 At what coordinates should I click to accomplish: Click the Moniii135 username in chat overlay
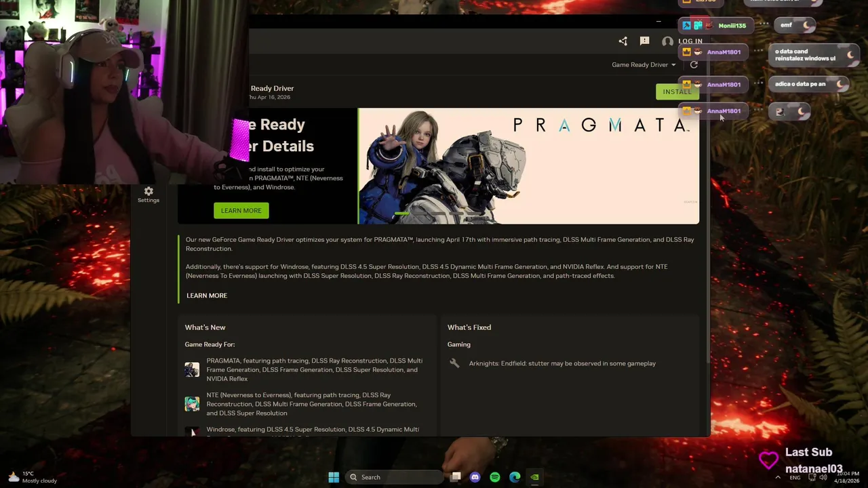tap(732, 26)
